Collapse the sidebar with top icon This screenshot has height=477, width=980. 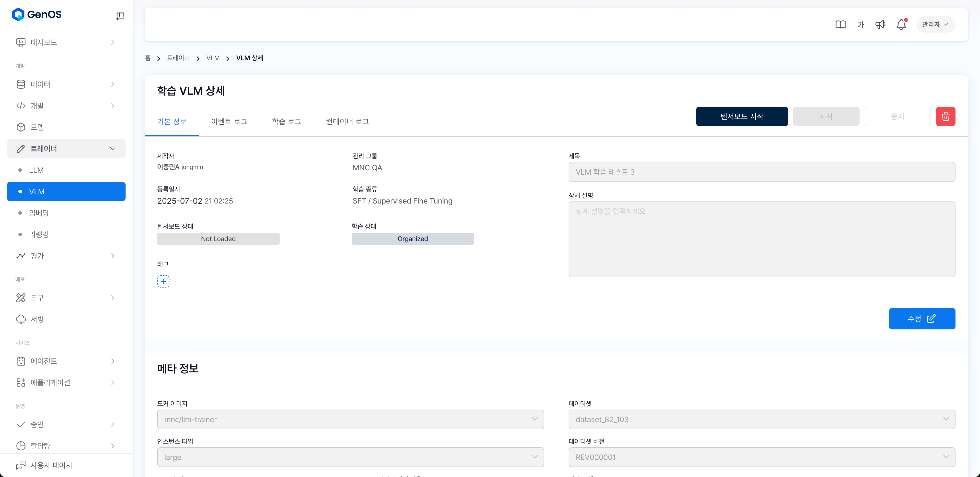coord(120,16)
